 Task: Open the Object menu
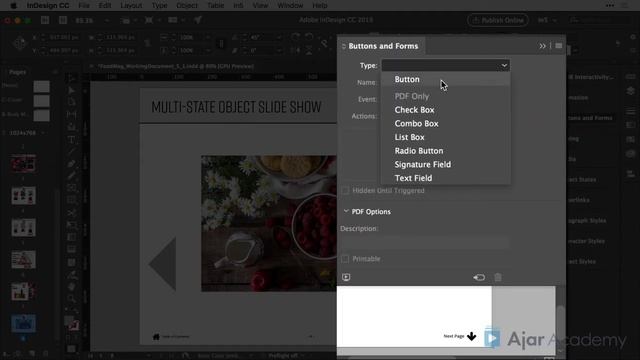pyautogui.click(x=187, y=5)
